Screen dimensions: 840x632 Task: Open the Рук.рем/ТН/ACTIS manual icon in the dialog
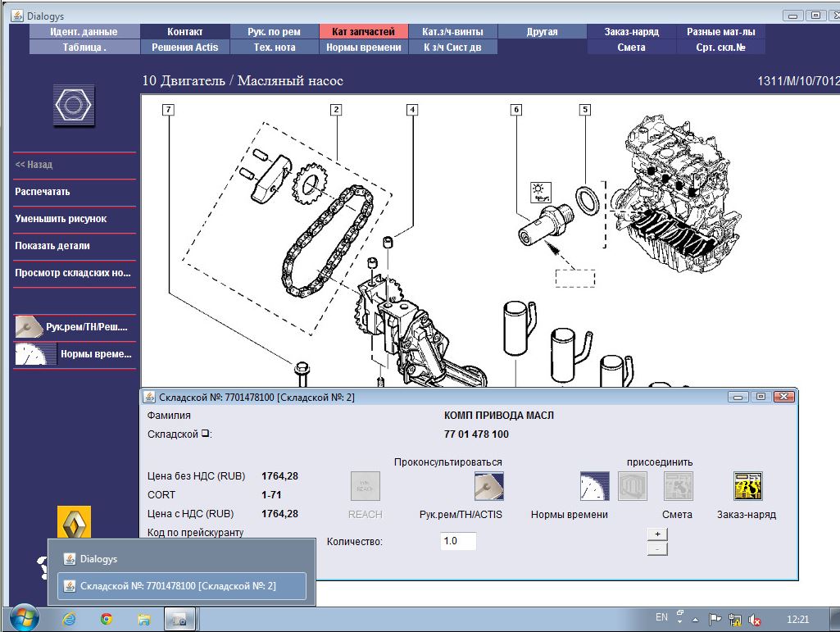(488, 486)
